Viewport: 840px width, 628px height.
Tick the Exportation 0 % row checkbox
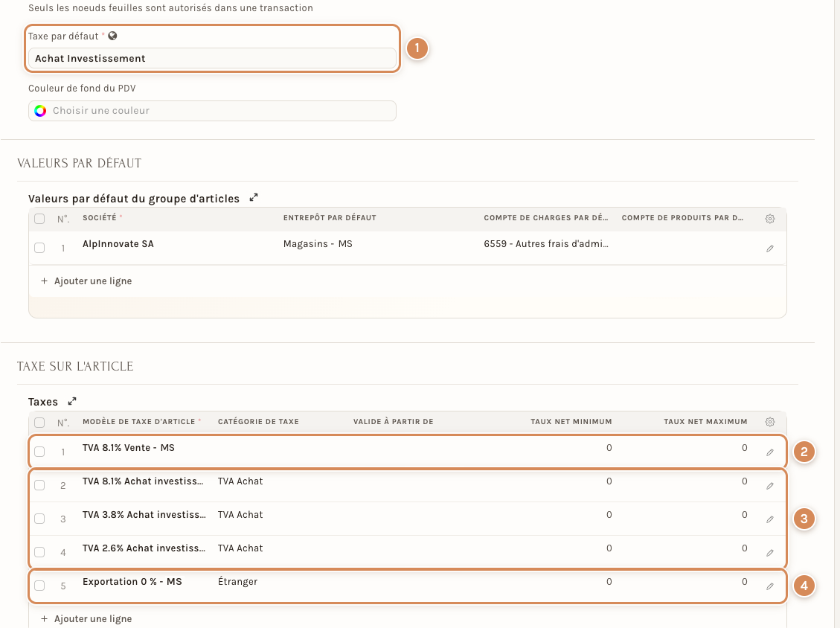39,586
